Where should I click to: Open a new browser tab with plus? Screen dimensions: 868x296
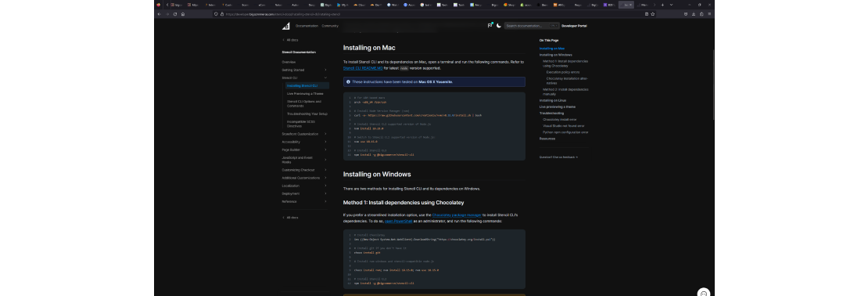tap(662, 5)
